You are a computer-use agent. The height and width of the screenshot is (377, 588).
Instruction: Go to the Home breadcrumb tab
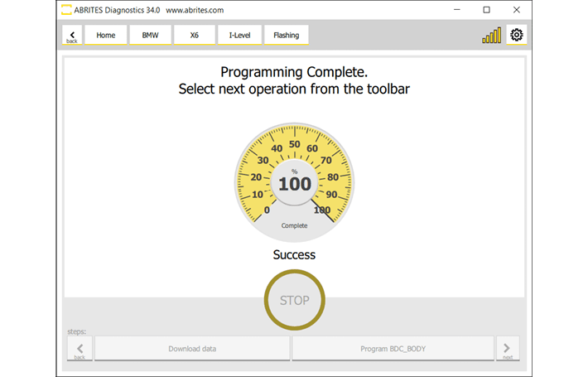[106, 36]
